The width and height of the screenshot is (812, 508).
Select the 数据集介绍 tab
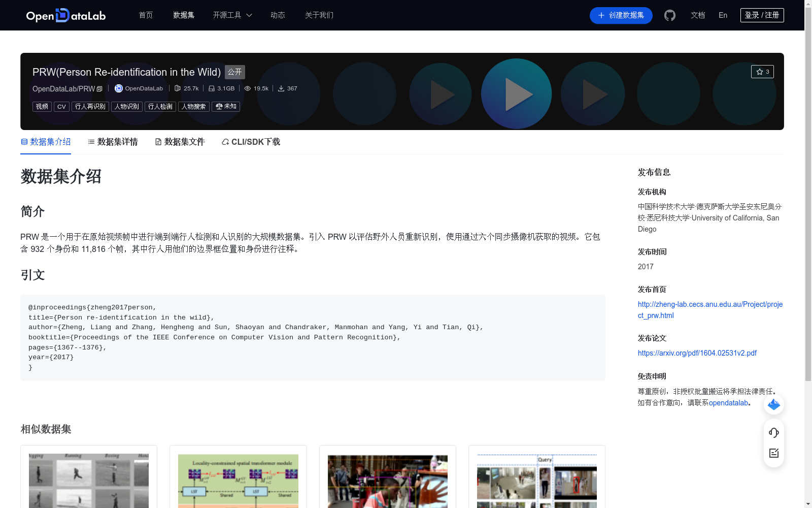click(x=46, y=142)
